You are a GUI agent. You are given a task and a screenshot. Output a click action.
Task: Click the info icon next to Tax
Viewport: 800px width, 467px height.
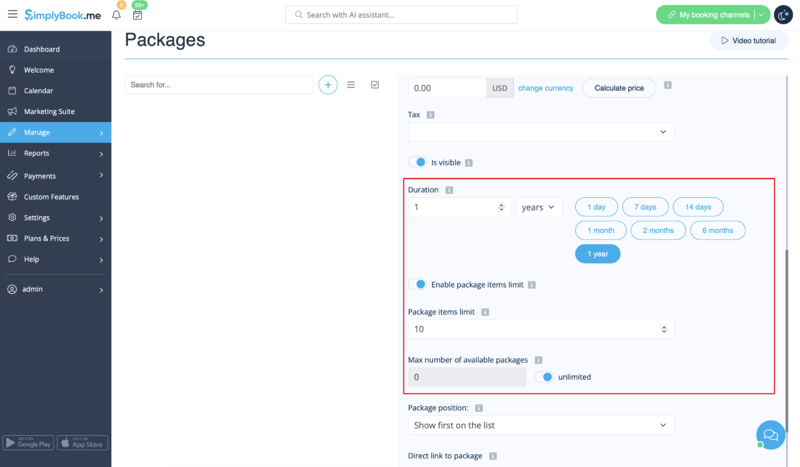(x=431, y=115)
